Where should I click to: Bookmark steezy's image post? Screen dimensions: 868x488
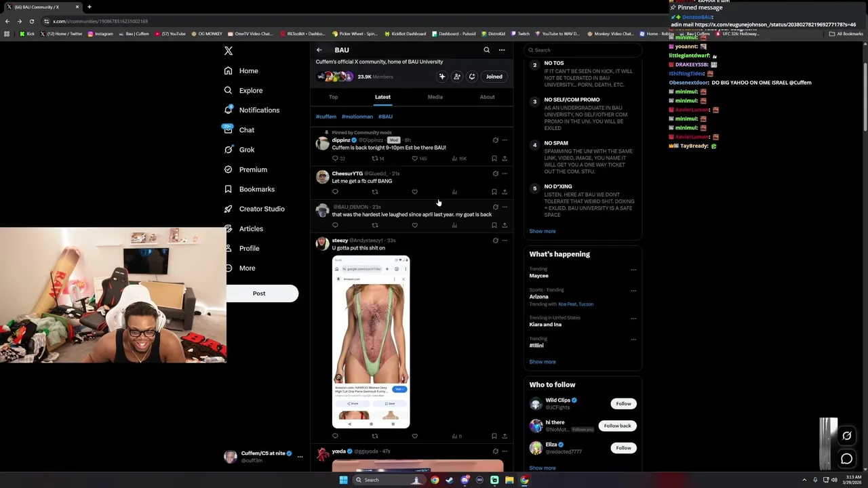pyautogui.click(x=494, y=436)
